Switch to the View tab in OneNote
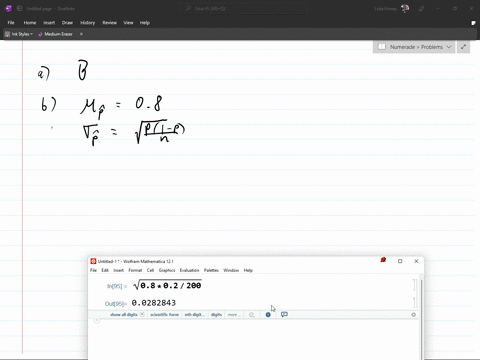The image size is (480, 360). [x=128, y=23]
